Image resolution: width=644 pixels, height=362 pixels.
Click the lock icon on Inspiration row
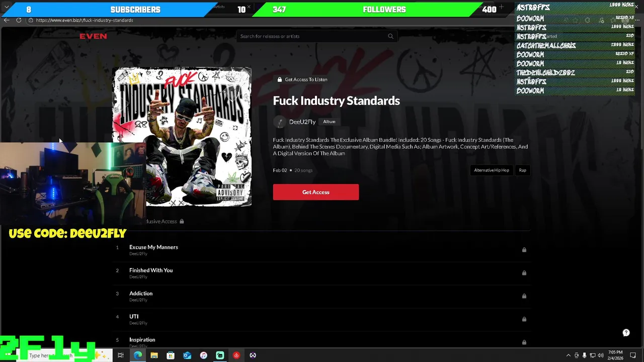coord(524,342)
